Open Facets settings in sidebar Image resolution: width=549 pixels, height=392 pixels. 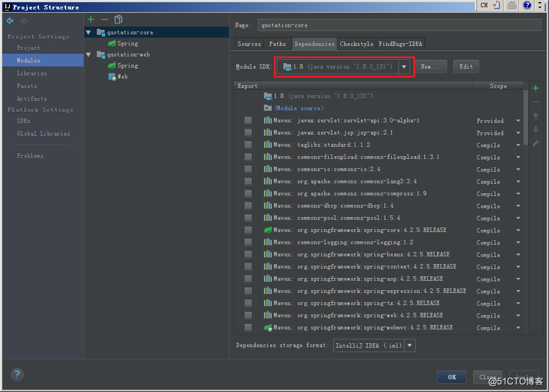pyautogui.click(x=27, y=86)
